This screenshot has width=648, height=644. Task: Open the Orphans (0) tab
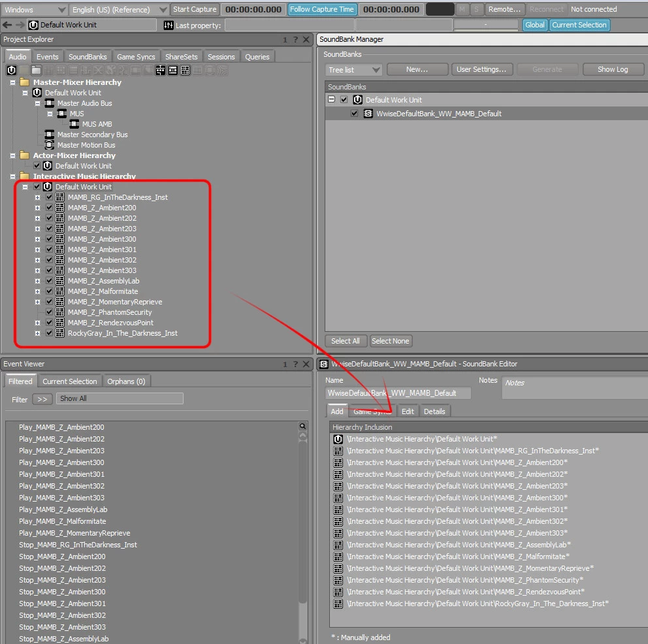point(126,381)
